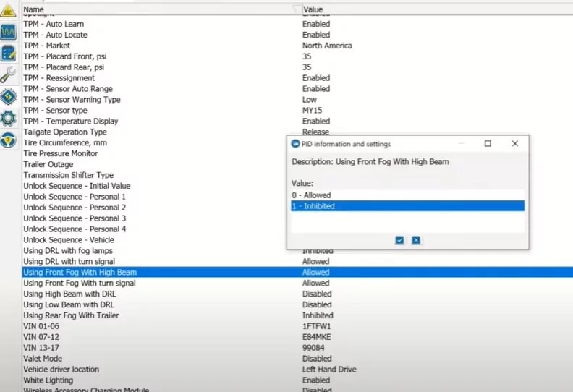Viewport: 573px width, 392px height.
Task: Select 'TPM - Sensor type' row
Action: click(x=297, y=111)
